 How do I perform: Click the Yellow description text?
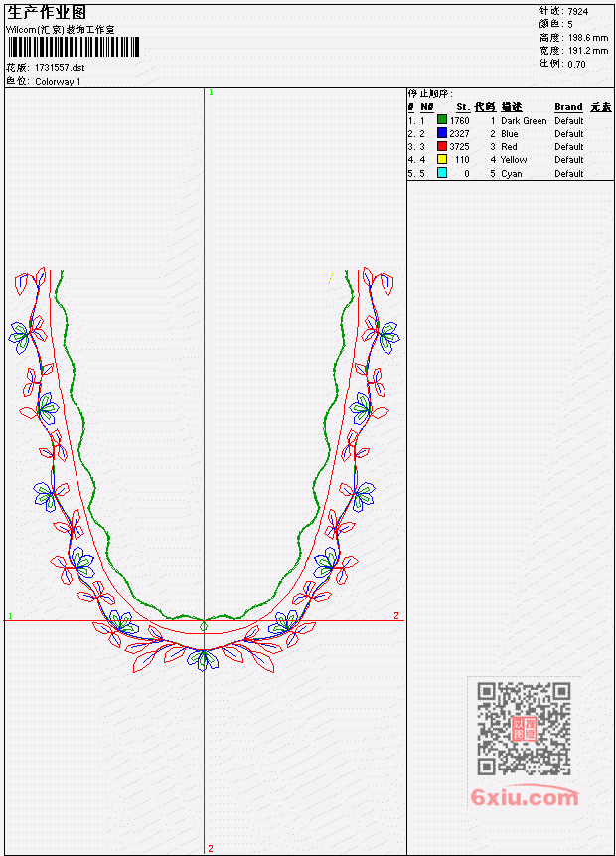pos(514,160)
